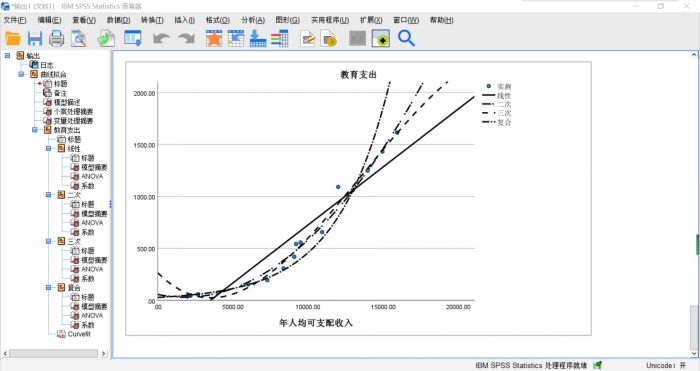
Task: Click the 教育支出 book icon in outline
Action: pyautogui.click(x=48, y=129)
